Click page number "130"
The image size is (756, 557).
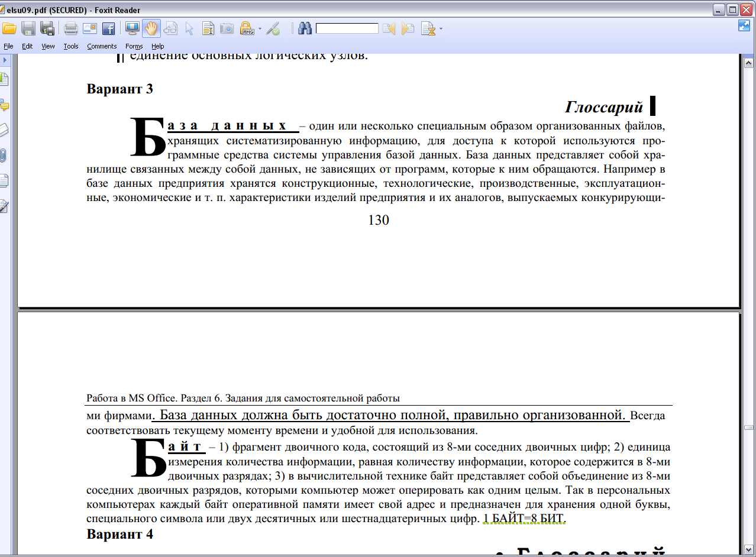[x=379, y=220]
